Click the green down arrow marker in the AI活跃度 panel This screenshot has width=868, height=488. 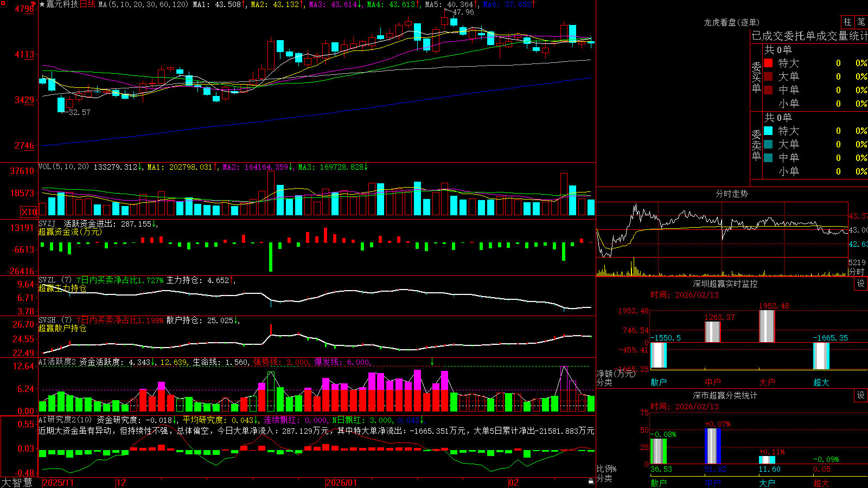pos(432,362)
